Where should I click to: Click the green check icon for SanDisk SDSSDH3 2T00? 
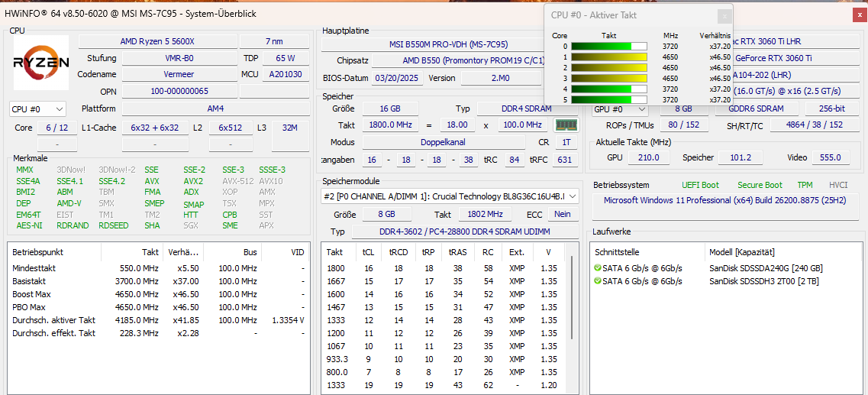pyautogui.click(x=597, y=281)
